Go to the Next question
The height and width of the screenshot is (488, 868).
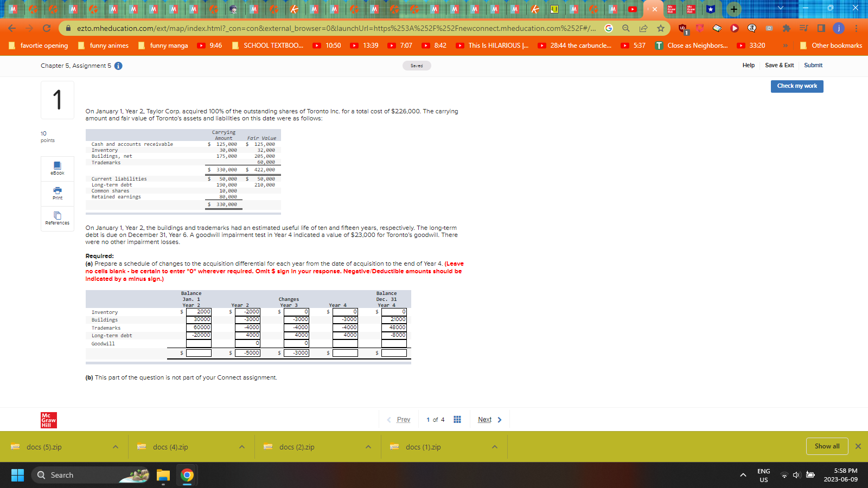tap(490, 420)
